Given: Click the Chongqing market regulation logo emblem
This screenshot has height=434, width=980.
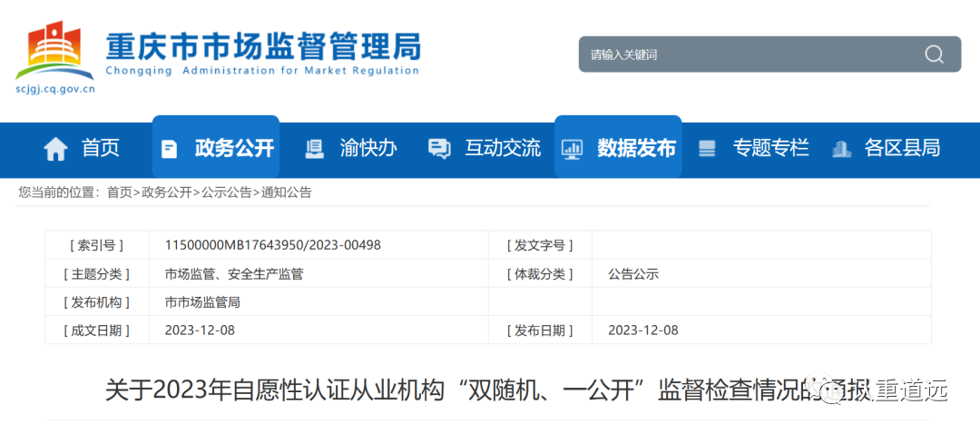Looking at the screenshot, I should [54, 50].
